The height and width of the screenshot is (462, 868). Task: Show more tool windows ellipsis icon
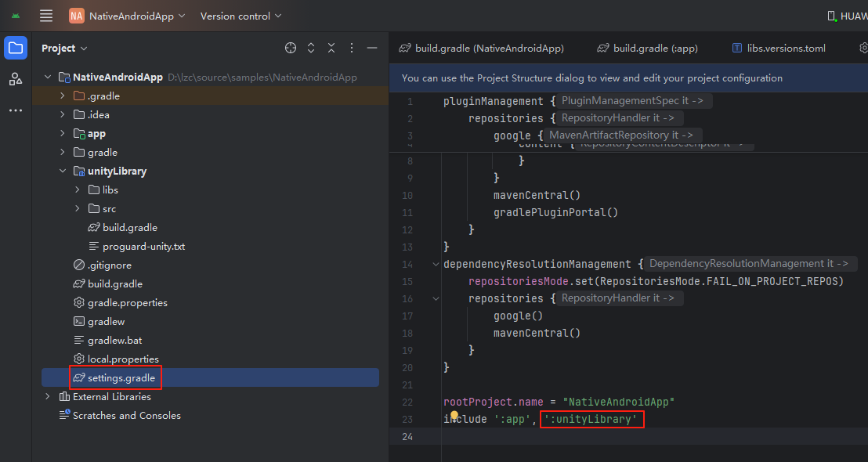(16, 110)
